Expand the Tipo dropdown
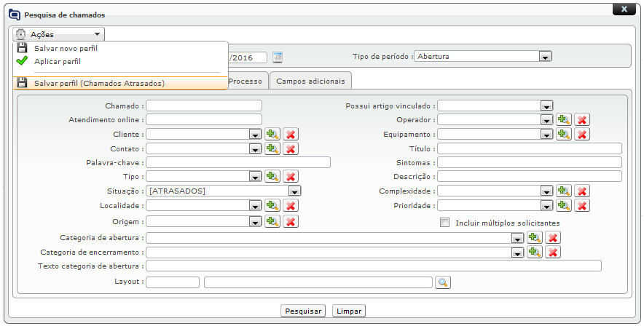 click(x=256, y=177)
